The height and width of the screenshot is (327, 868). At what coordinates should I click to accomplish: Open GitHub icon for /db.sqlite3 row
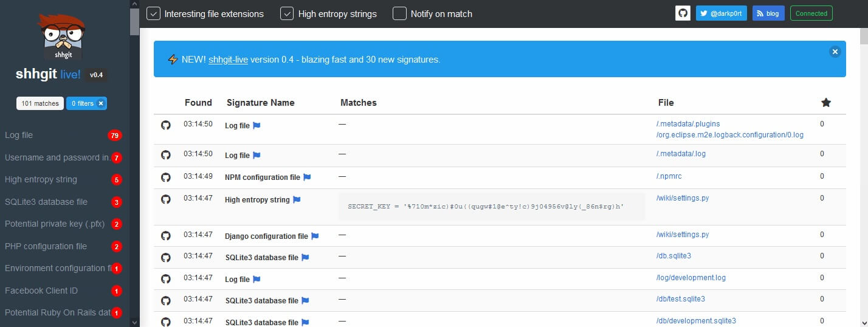[165, 257]
